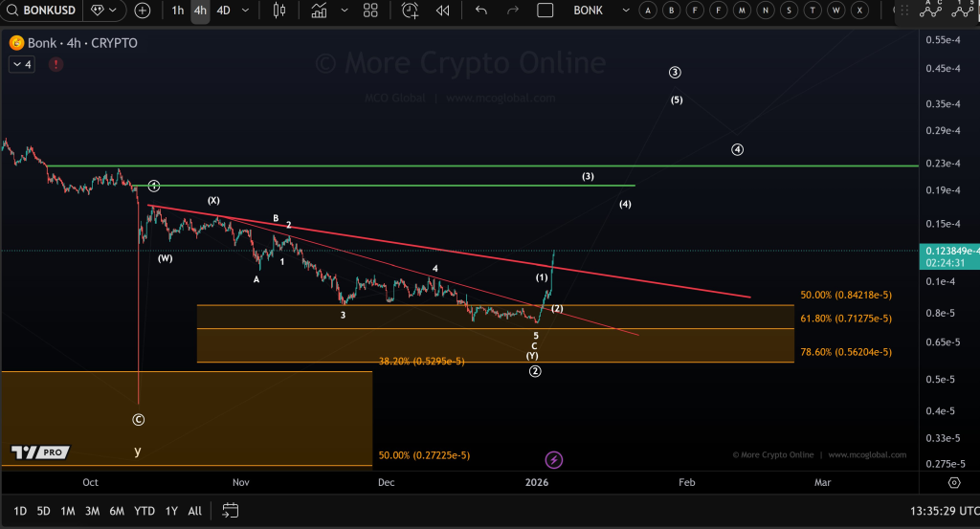Click the circled B button
980x529 pixels.
click(671, 10)
